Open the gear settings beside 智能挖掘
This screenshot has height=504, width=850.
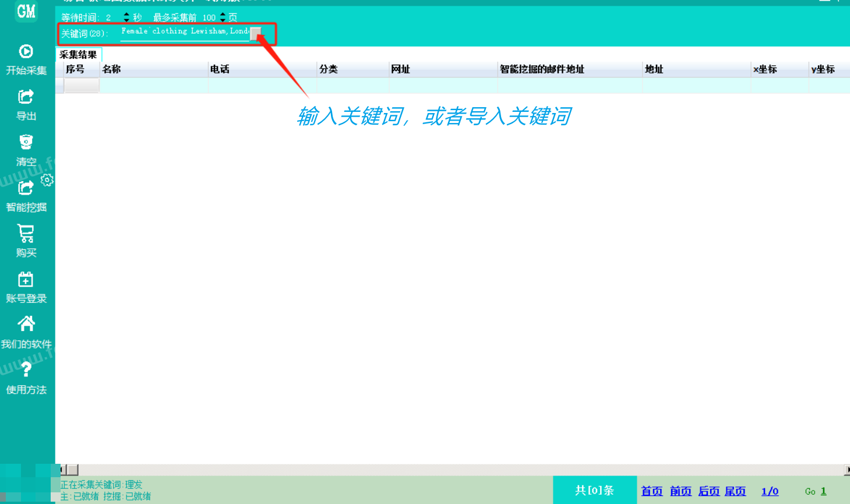(x=47, y=180)
